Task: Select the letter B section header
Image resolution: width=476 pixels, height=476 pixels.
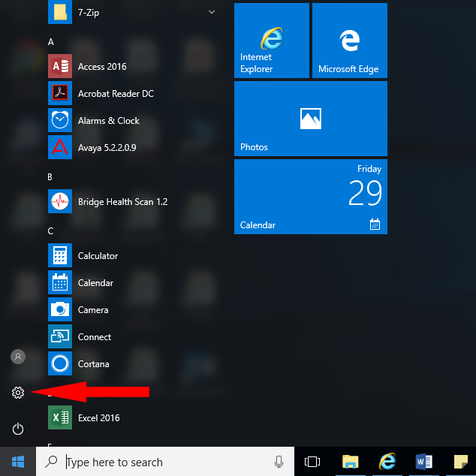Action: pyautogui.click(x=50, y=177)
